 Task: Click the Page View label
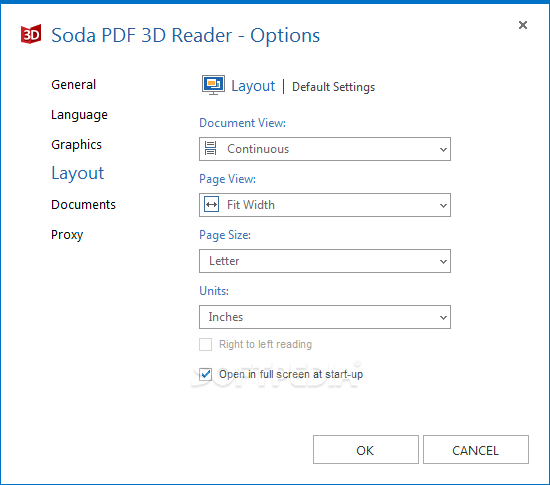227,179
